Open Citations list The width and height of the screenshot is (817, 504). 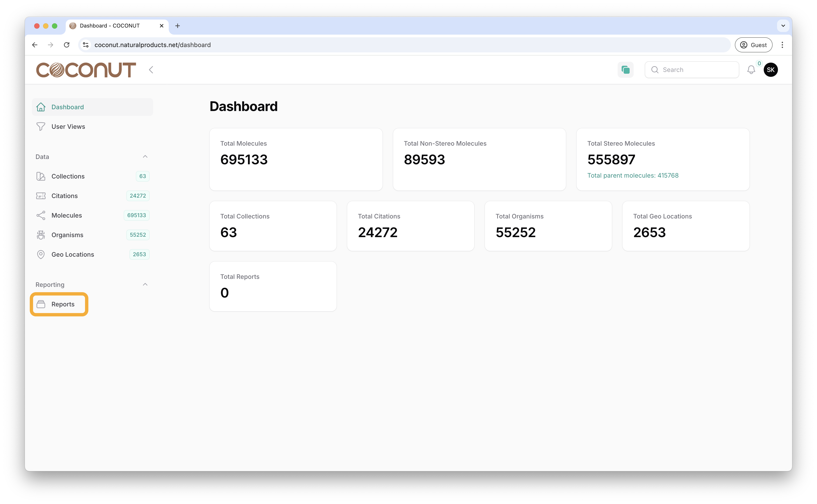[x=92, y=196]
